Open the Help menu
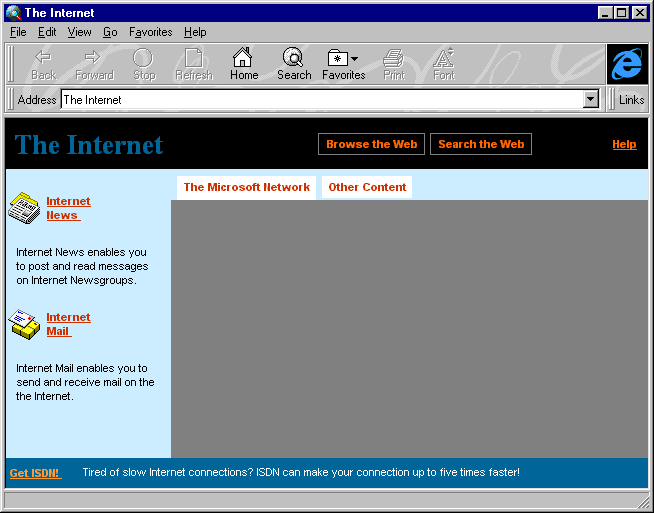 195,32
